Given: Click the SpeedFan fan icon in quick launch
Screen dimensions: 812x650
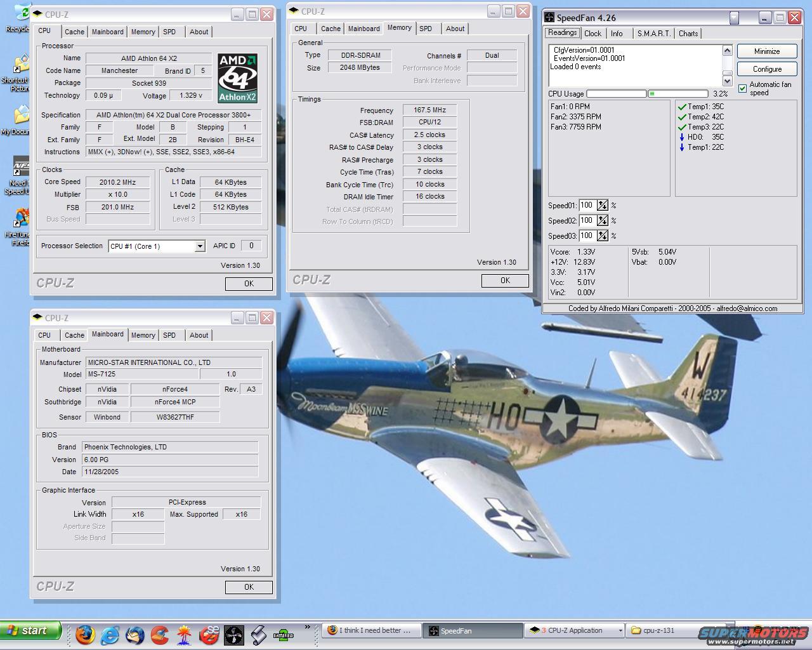Looking at the screenshot, I should pos(234,633).
